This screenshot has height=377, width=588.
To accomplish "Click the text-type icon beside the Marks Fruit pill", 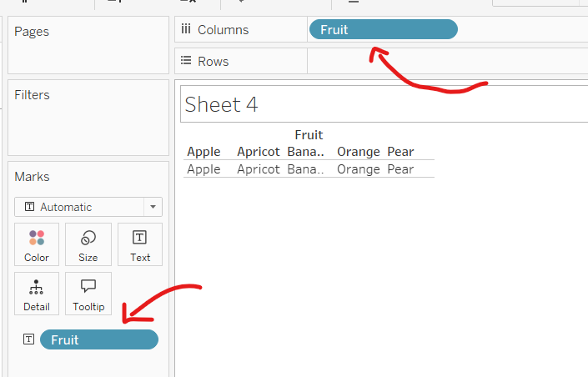I will click(x=28, y=339).
